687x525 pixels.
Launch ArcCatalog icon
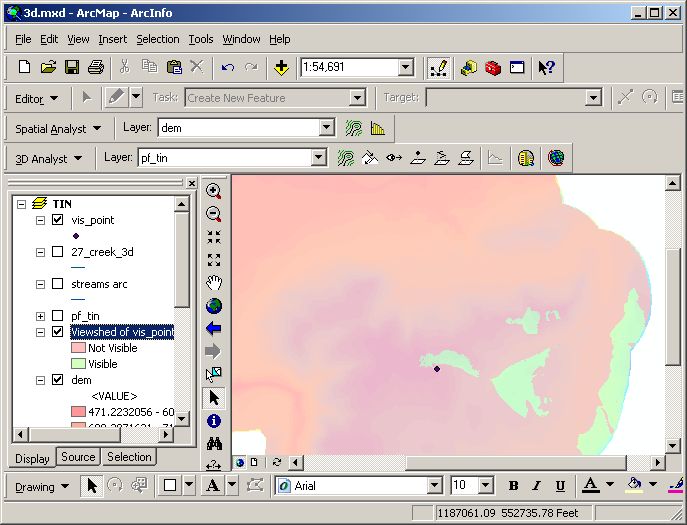point(469,67)
